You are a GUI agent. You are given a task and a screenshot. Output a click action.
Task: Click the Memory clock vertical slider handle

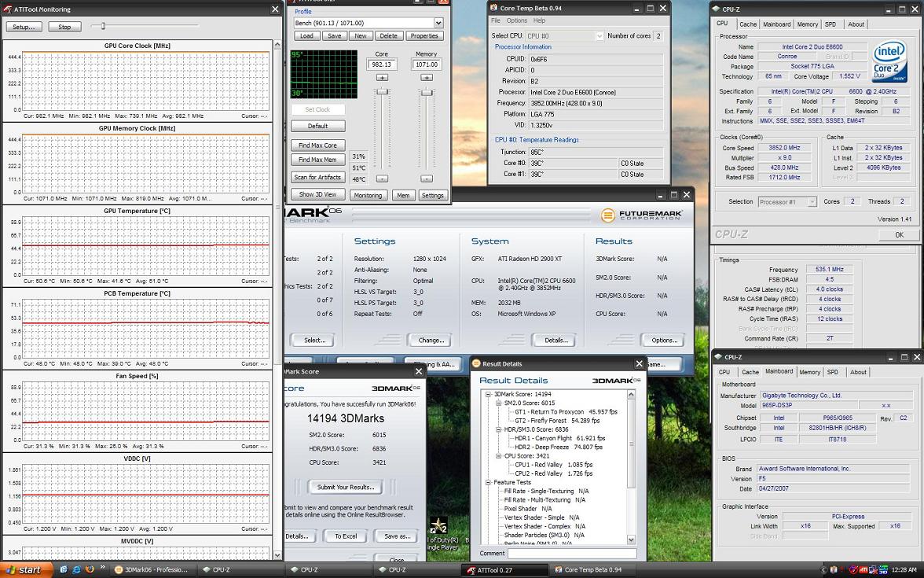coord(427,93)
